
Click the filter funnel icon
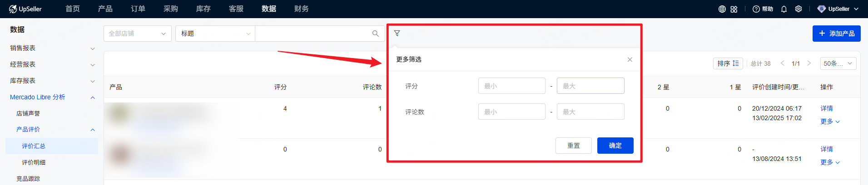coord(397,33)
